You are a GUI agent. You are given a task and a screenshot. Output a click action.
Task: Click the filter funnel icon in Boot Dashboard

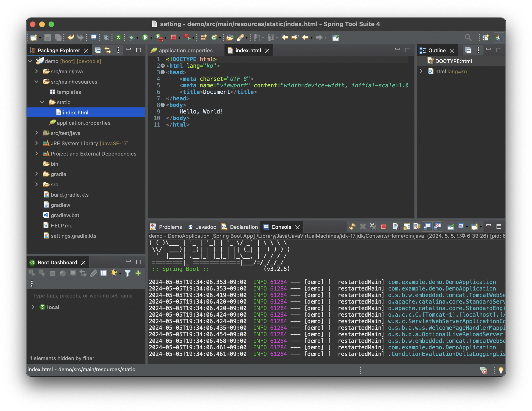click(x=127, y=273)
